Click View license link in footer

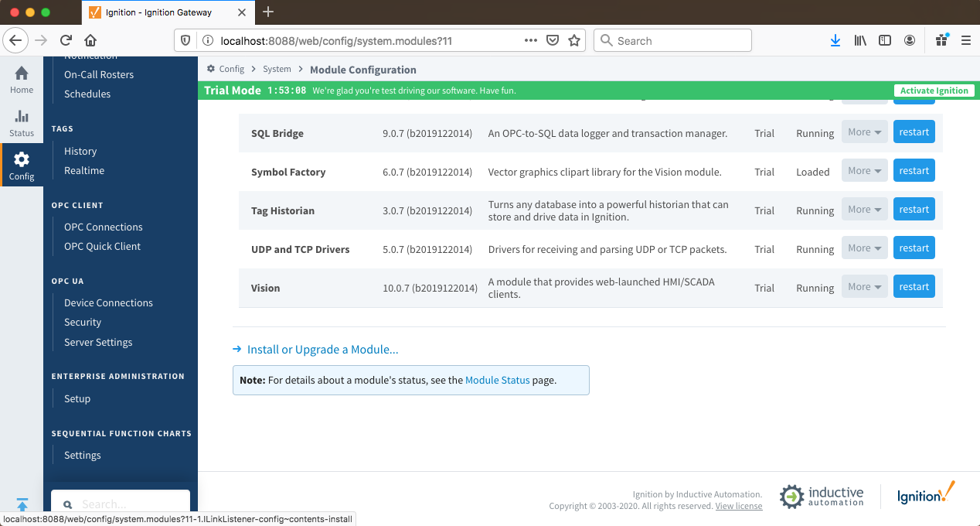[x=739, y=506]
